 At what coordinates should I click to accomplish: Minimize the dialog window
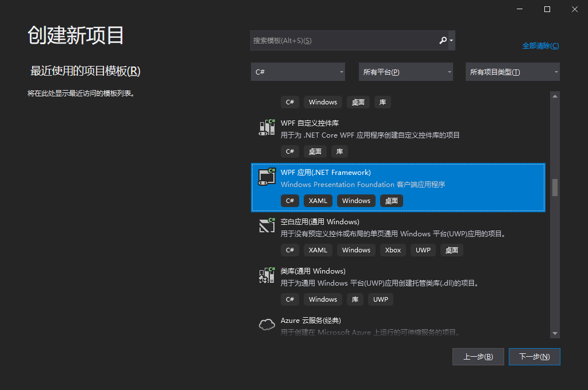519,9
